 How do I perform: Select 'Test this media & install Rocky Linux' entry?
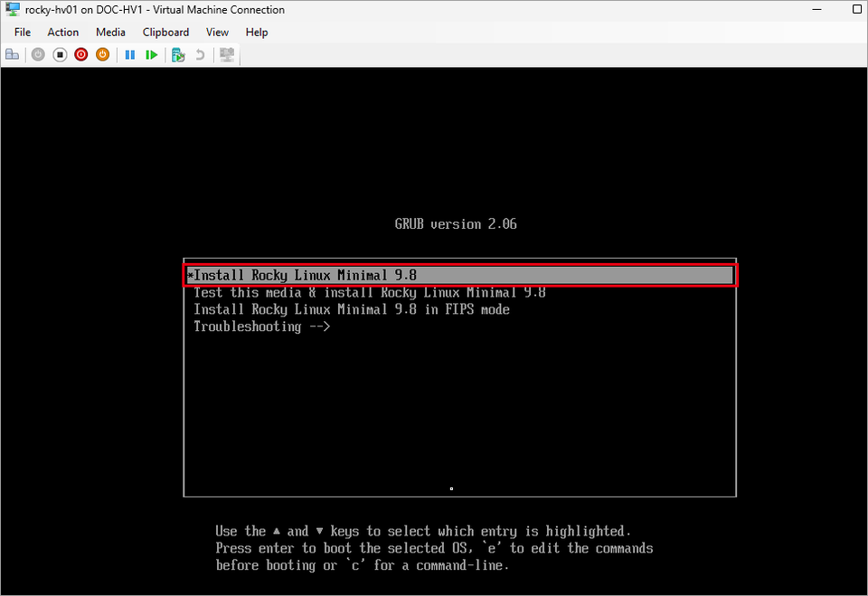pos(369,292)
